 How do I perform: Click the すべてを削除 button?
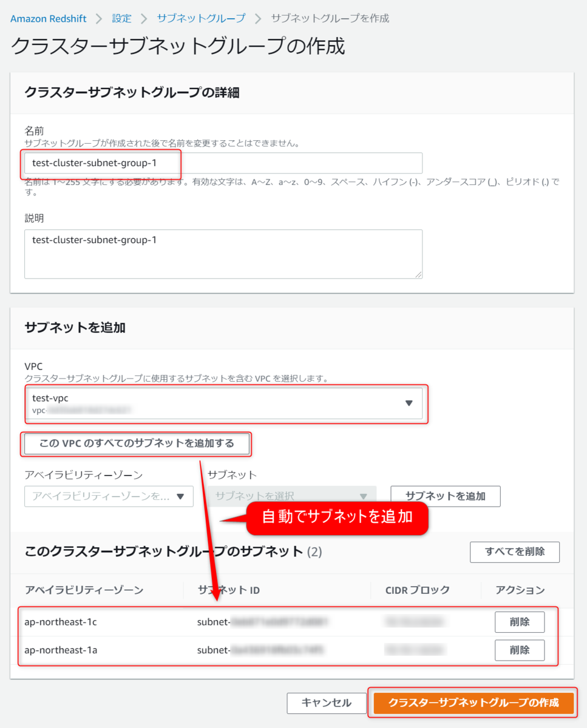point(515,552)
